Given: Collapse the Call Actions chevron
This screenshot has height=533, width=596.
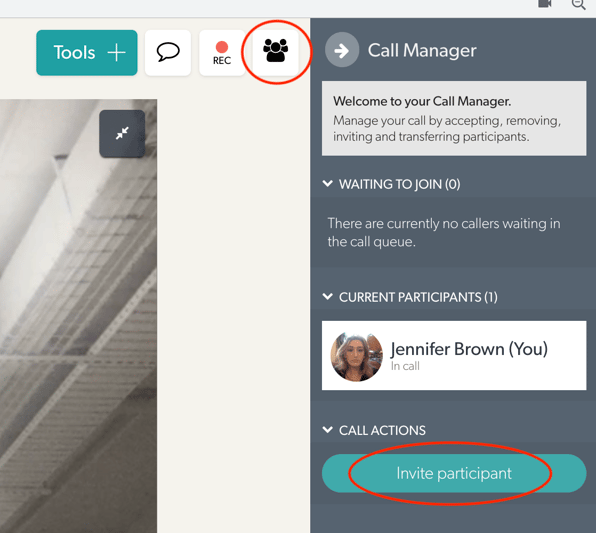Looking at the screenshot, I should (x=328, y=430).
